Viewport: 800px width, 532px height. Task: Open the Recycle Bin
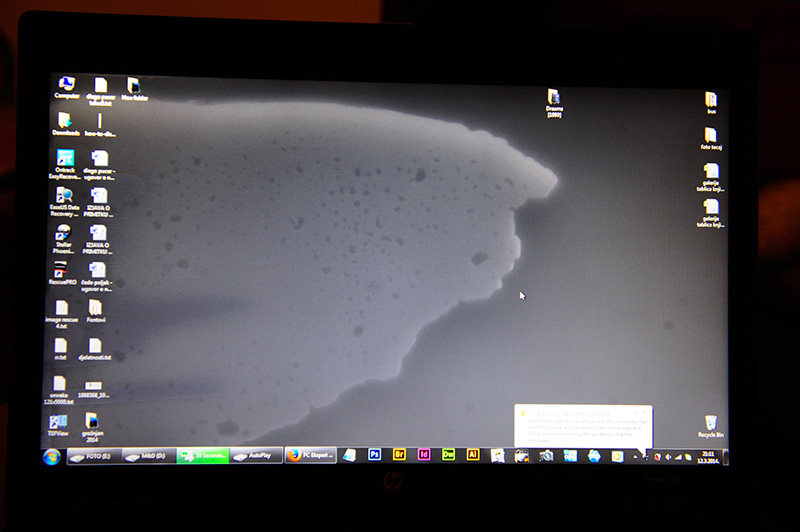pos(711,426)
